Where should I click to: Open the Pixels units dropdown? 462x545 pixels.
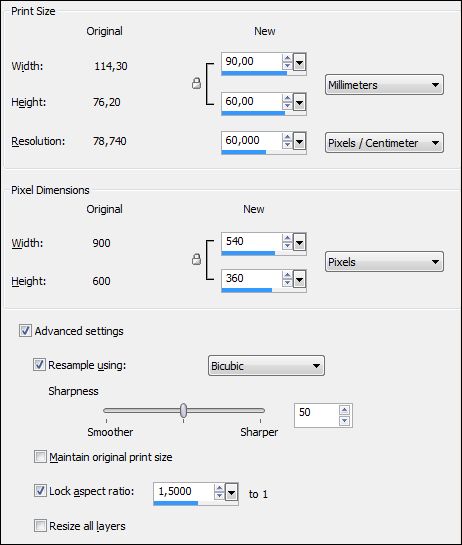tap(384, 261)
